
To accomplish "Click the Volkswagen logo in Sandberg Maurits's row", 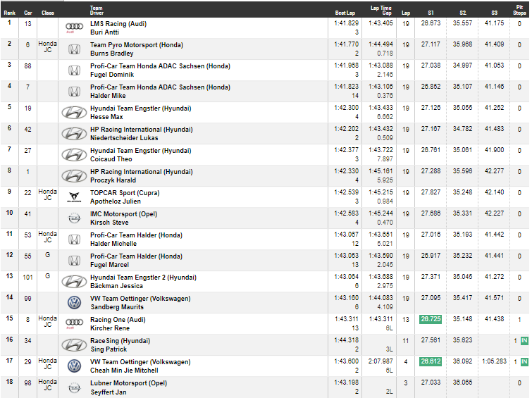I will [x=74, y=303].
